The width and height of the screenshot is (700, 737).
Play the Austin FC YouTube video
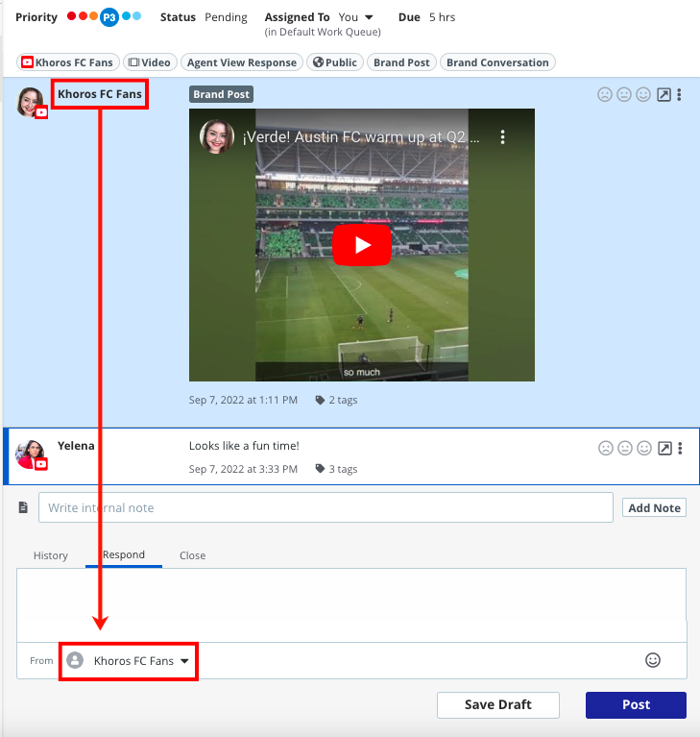[362, 245]
